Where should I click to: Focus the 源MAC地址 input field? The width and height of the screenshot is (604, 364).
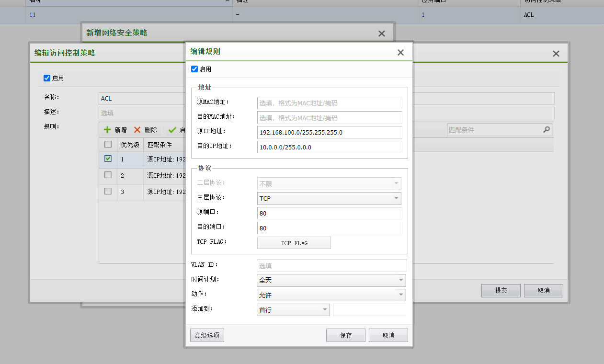click(330, 103)
